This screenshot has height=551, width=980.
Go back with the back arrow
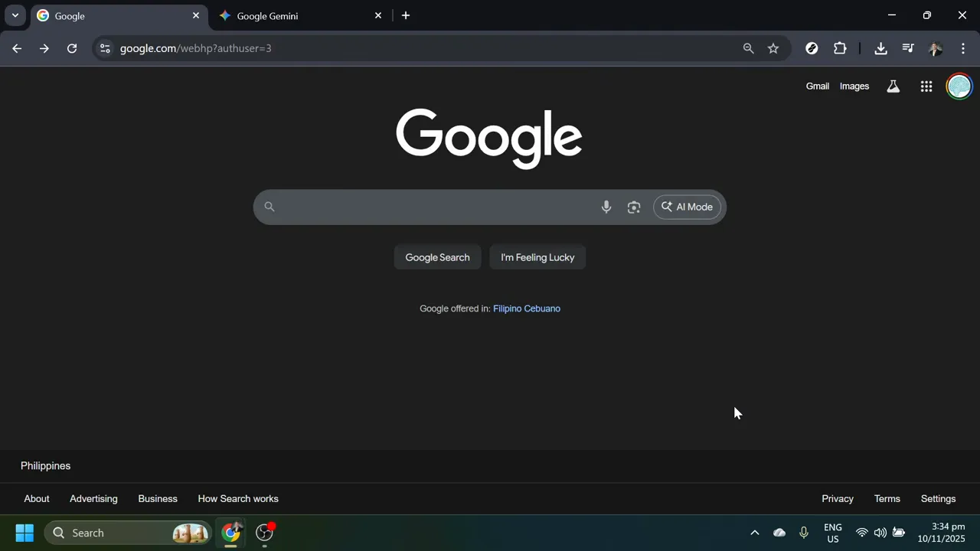pyautogui.click(x=17, y=48)
